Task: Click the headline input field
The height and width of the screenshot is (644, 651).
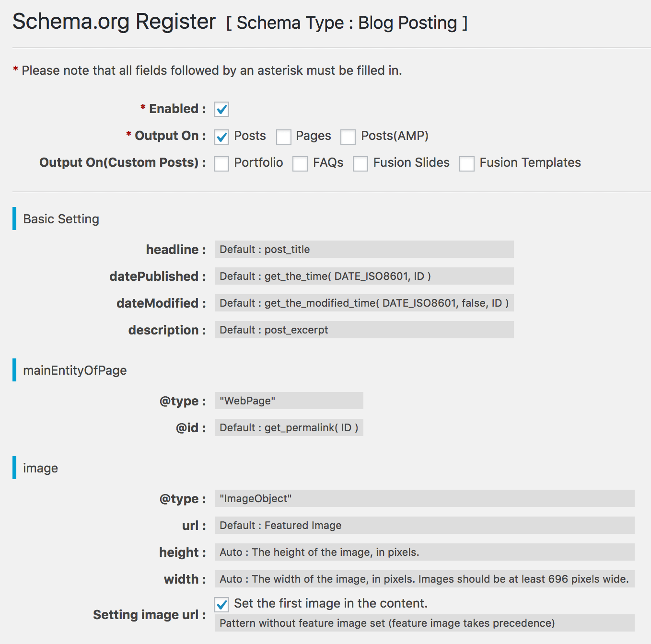Action: [x=364, y=249]
